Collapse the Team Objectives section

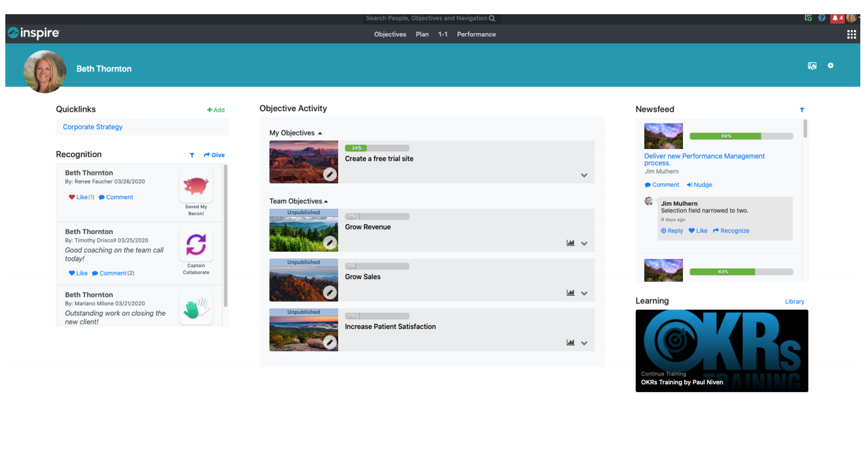coord(299,201)
